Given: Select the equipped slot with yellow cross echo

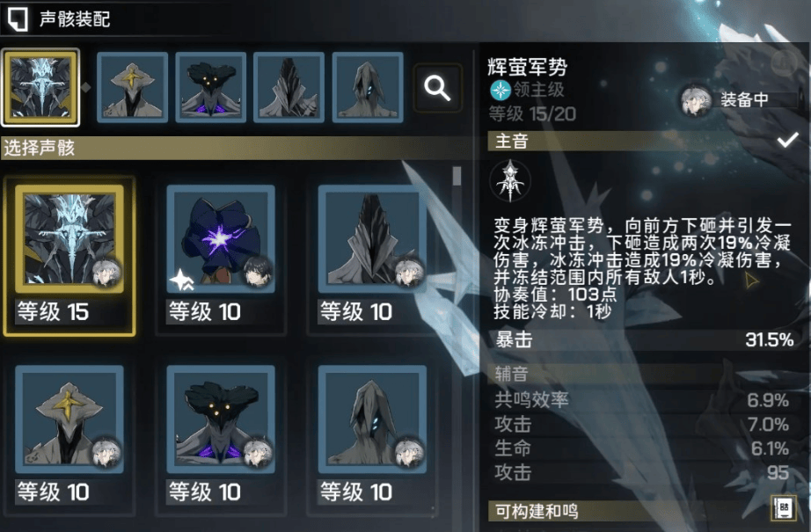Looking at the screenshot, I should click(133, 87).
